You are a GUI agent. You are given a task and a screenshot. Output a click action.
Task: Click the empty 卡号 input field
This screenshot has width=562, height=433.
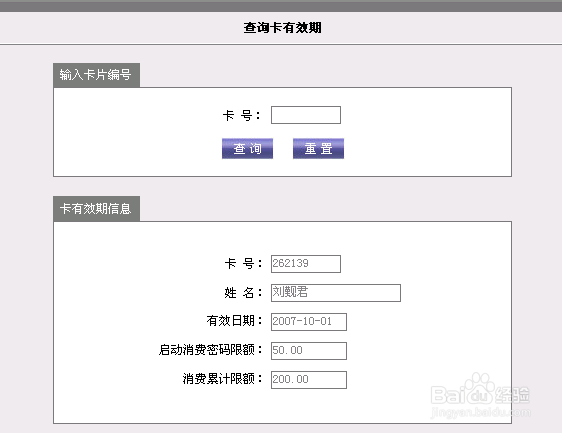pyautogui.click(x=306, y=115)
